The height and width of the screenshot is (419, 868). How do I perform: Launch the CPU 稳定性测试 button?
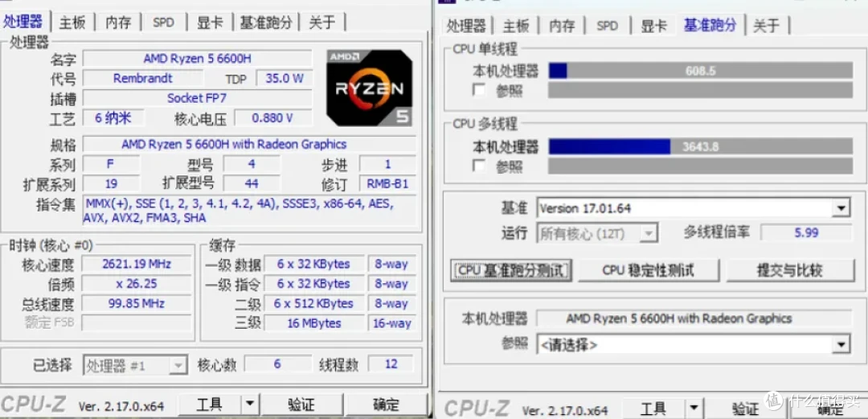[x=649, y=270]
